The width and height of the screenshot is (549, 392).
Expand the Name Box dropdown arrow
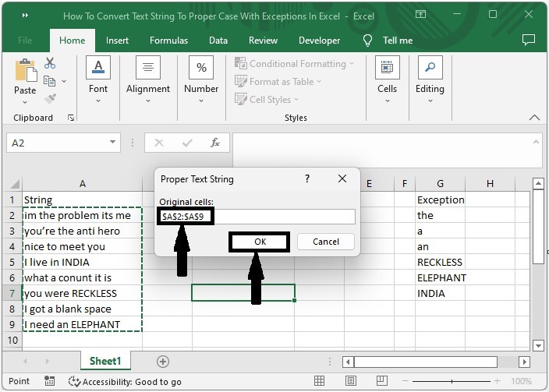(113, 142)
